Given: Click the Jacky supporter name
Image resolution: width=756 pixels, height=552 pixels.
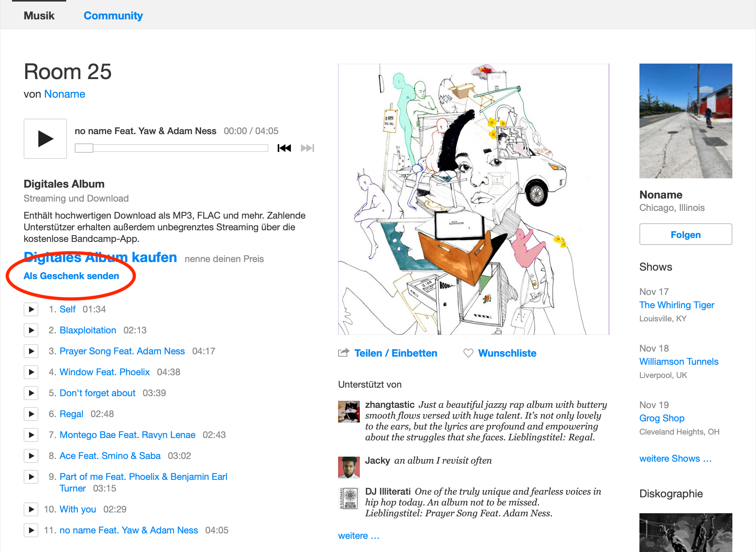Looking at the screenshot, I should (x=378, y=461).
